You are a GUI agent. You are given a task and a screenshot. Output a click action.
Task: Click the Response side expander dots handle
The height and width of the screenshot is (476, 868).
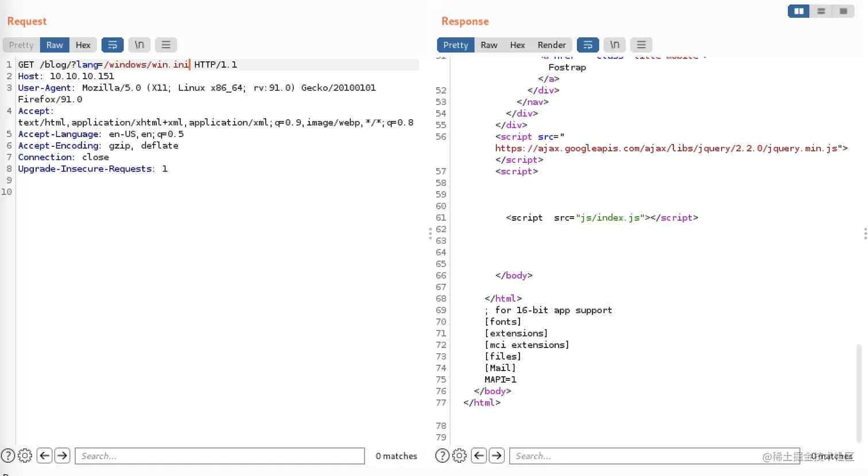pyautogui.click(x=865, y=233)
